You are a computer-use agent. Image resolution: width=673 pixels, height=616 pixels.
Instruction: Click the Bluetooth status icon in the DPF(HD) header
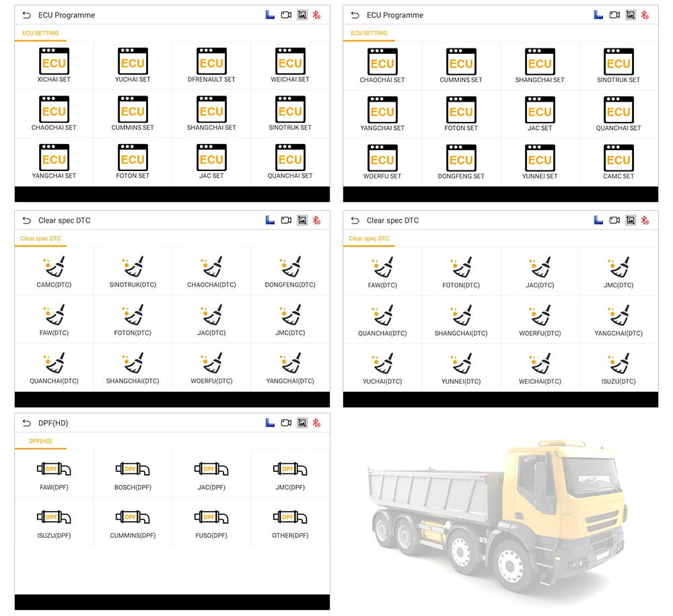pos(316,423)
